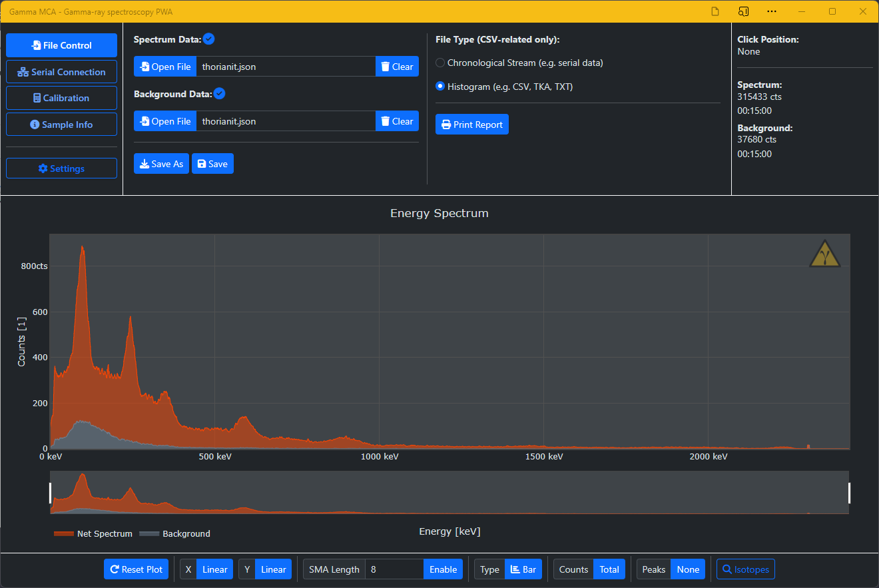Screen dimensions: 879x588
Task: Click the Background Data filename field
Action: coord(286,121)
